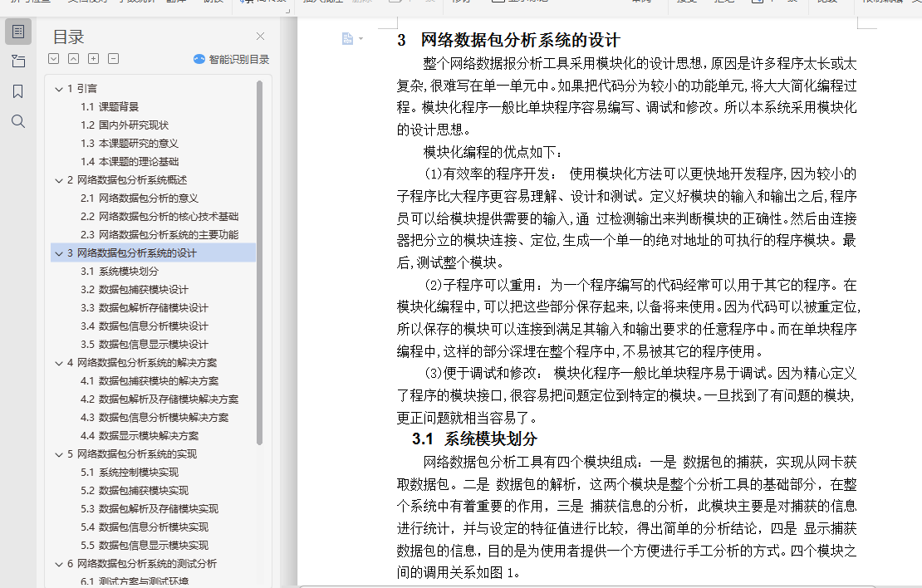The image size is (922, 588).
Task: Jump to '4 网络数据包分析系统的解决方案' heading
Action: click(x=142, y=362)
